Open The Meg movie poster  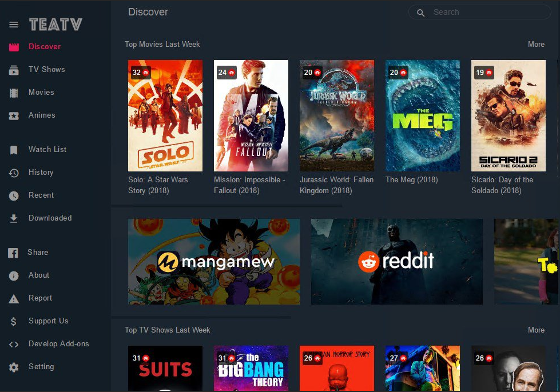423,115
